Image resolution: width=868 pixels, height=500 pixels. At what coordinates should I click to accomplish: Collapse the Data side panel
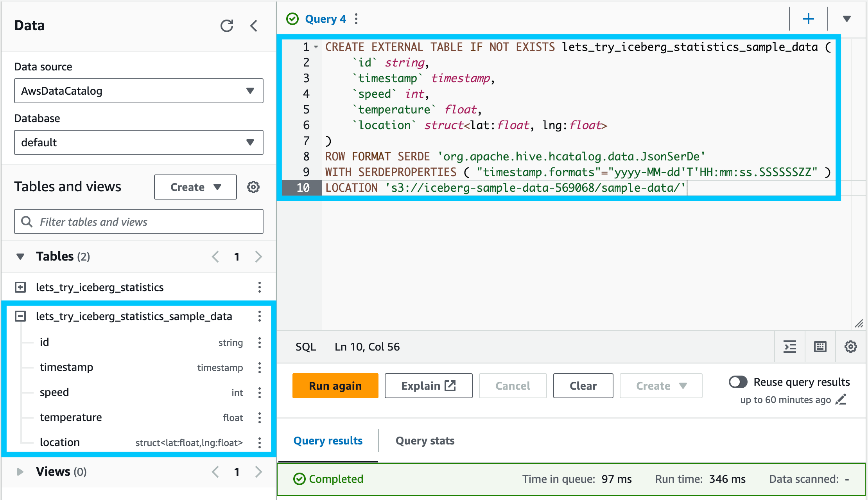tap(254, 26)
